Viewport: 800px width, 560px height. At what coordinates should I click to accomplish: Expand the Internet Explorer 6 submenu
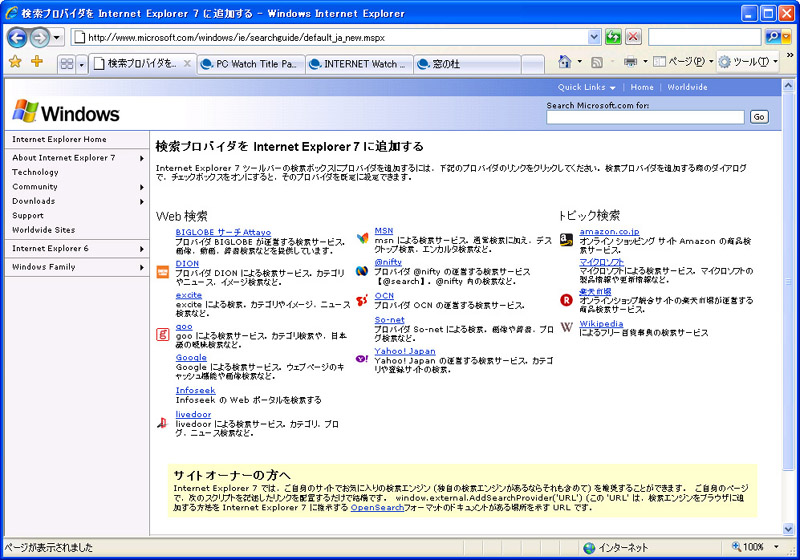(142, 249)
